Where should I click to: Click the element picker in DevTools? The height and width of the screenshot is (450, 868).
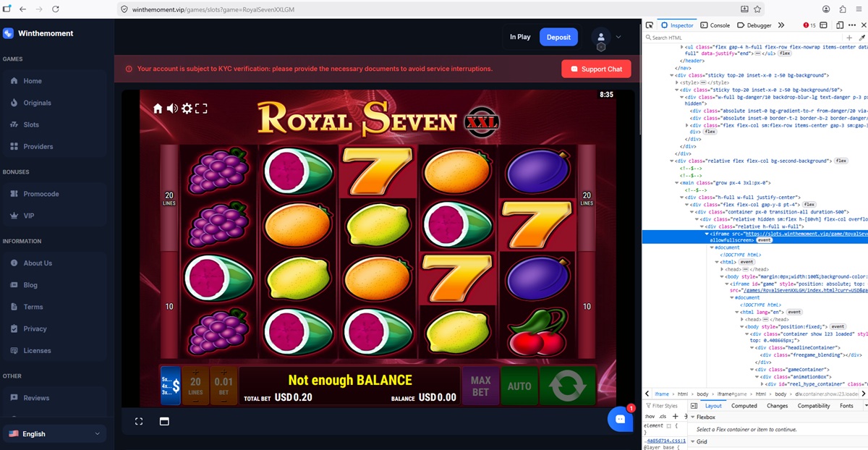click(x=650, y=25)
